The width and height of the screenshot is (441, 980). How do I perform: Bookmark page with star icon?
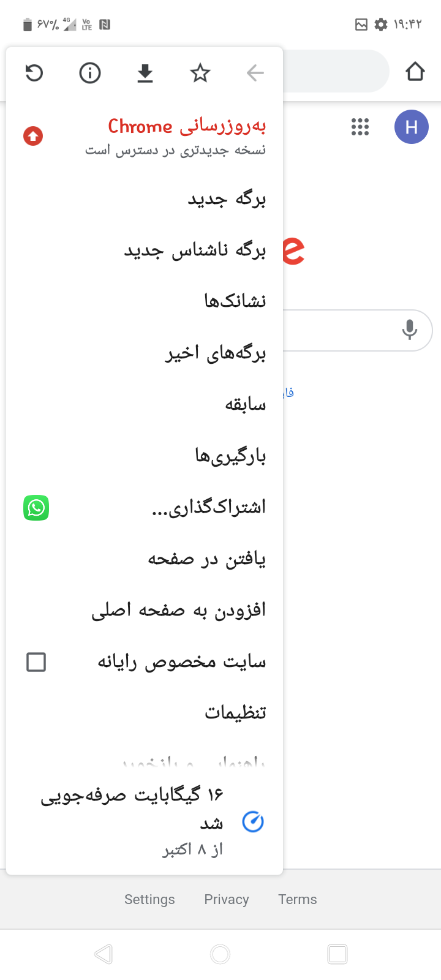coord(200,73)
